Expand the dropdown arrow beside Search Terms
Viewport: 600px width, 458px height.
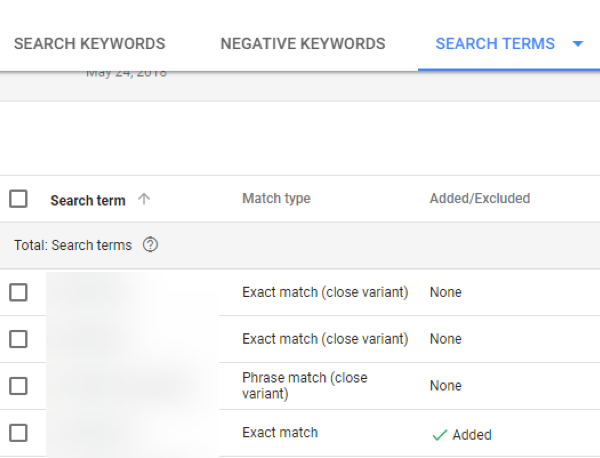tap(577, 44)
